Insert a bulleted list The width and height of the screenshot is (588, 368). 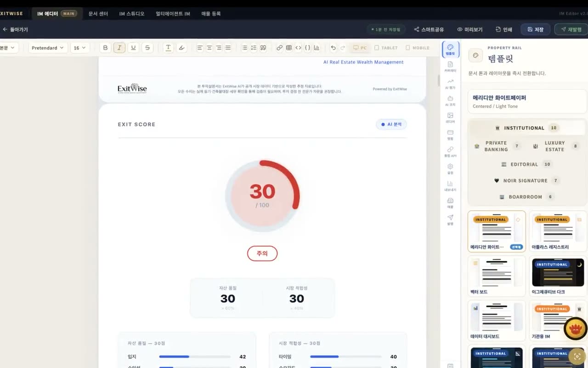(244, 48)
